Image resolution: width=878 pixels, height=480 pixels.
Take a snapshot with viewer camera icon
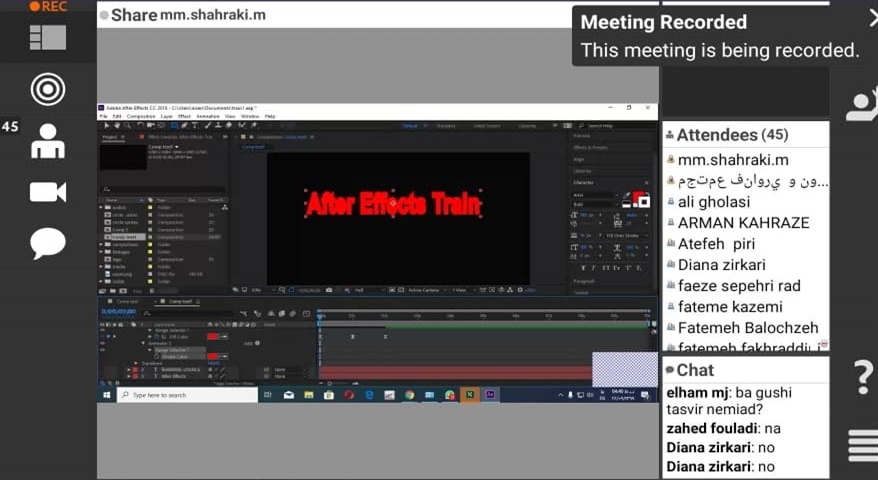(329, 290)
